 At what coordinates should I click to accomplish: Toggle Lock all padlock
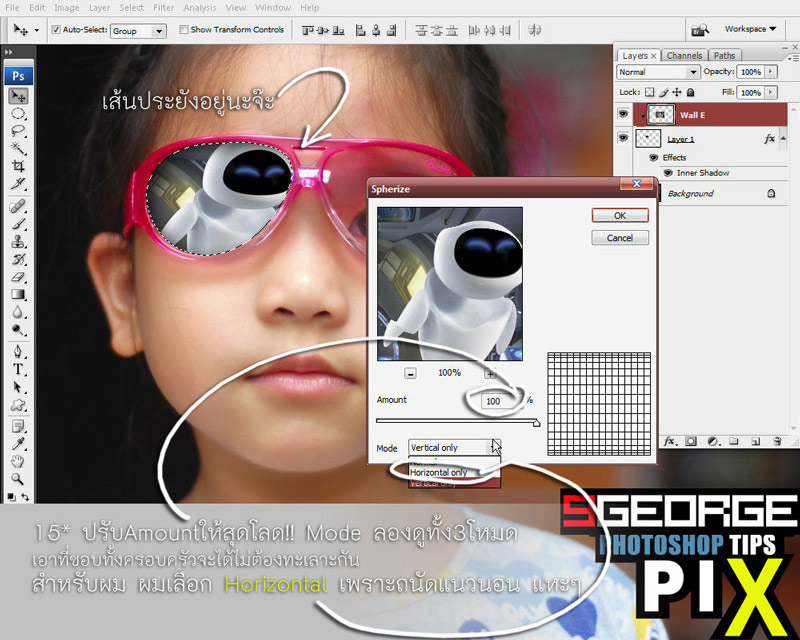[690, 92]
